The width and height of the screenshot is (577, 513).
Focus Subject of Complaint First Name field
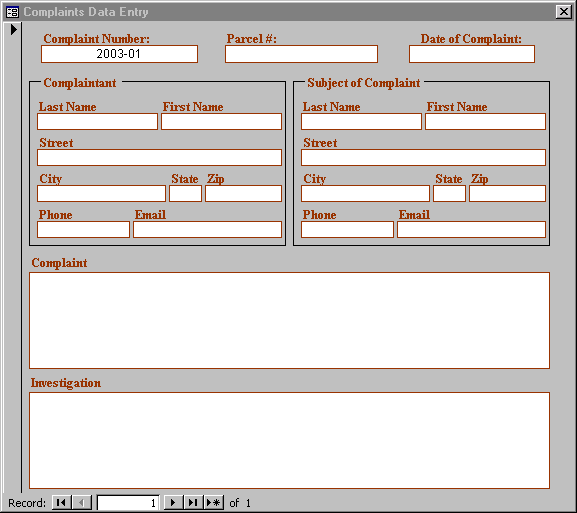[x=485, y=121]
